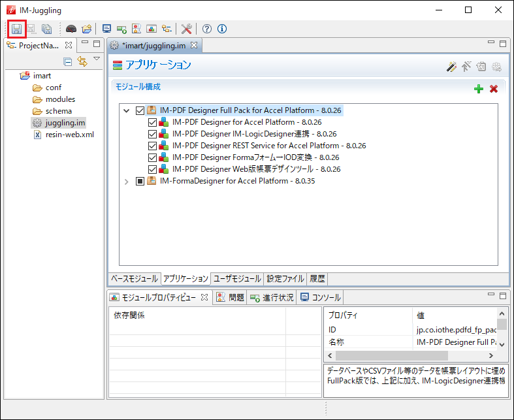Open the modules folder in project tree
This screenshot has height=420, width=514.
coord(60,99)
